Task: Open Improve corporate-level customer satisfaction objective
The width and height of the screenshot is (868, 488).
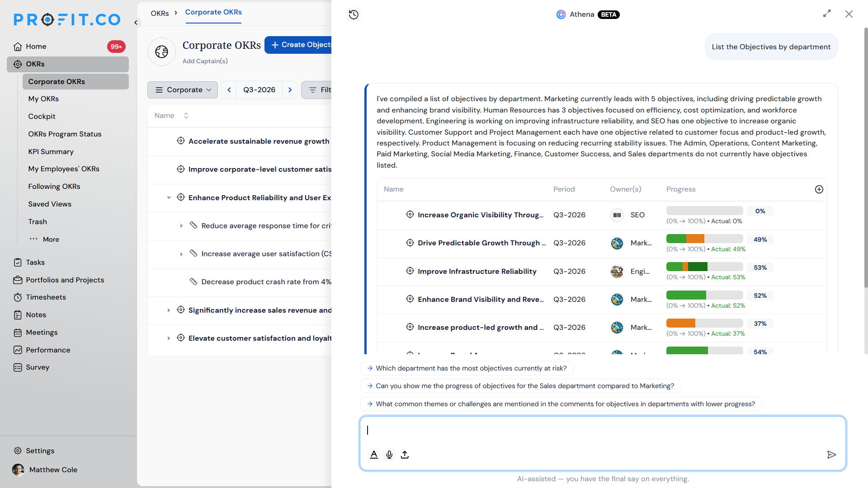Action: pos(260,169)
